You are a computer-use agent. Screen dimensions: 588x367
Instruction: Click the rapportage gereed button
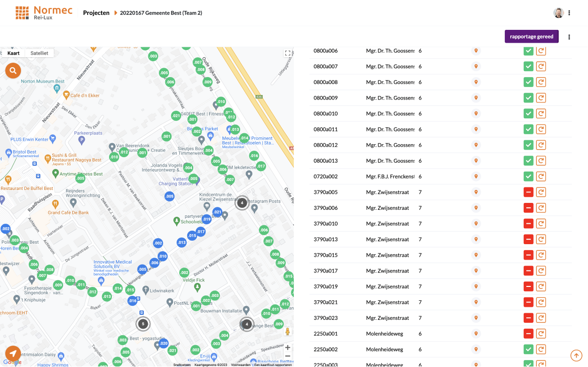pos(531,36)
